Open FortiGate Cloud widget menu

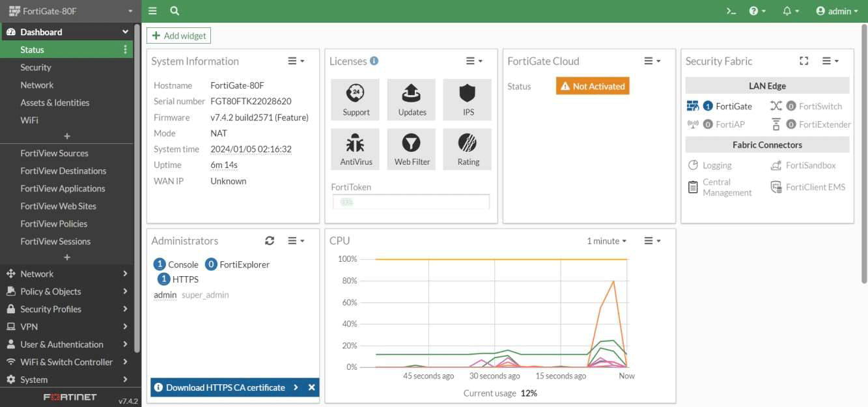[652, 61]
